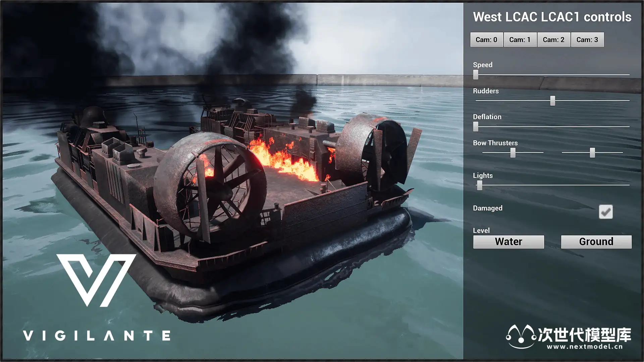The width and height of the screenshot is (644, 362).
Task: Set level to Water
Action: 508,242
